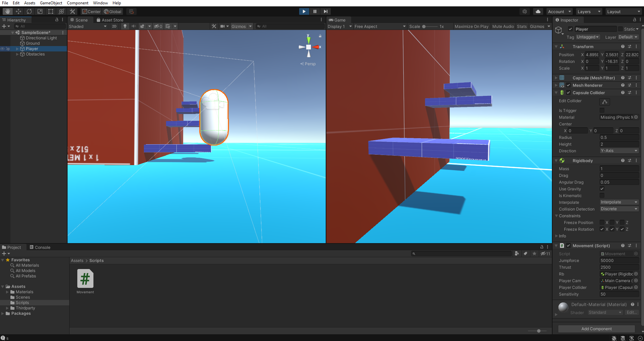Toggle grid visibility in Scene view
644x341 pixels.
[168, 26]
